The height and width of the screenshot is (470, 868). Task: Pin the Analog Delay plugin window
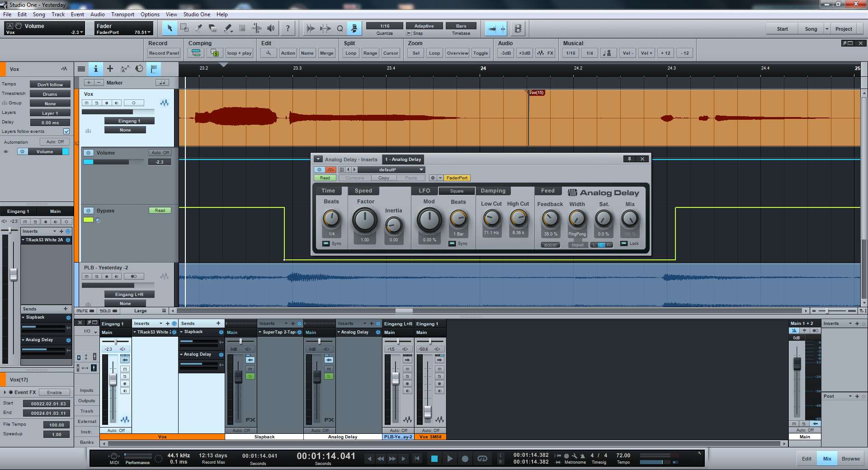pyautogui.click(x=629, y=159)
